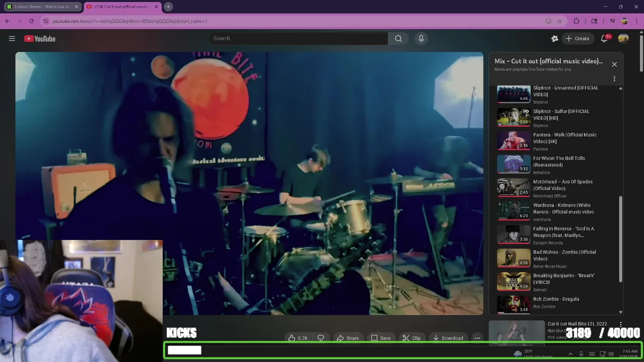Open browser profile avatar
The height and width of the screenshot is (362, 644).
[x=624, y=21]
